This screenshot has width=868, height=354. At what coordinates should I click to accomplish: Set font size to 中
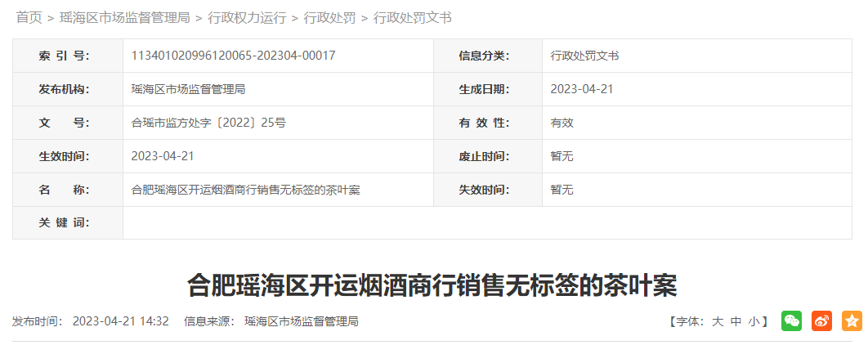(x=736, y=321)
